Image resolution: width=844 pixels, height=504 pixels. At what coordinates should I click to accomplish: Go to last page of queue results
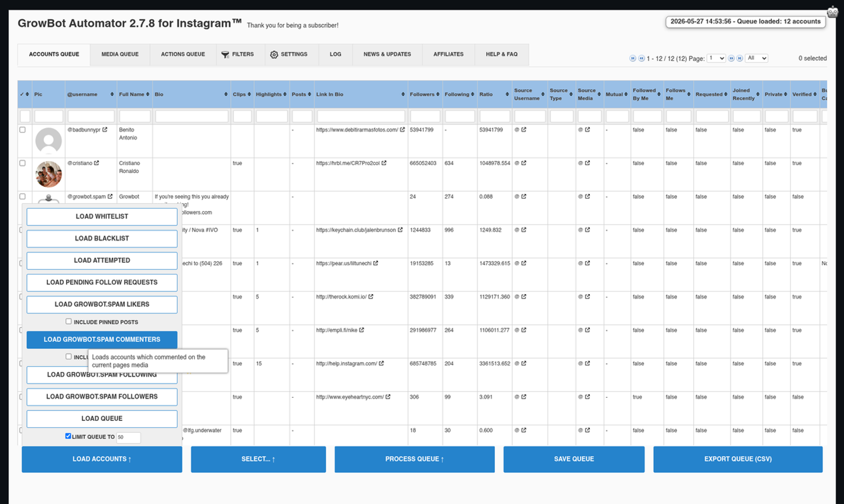740,58
